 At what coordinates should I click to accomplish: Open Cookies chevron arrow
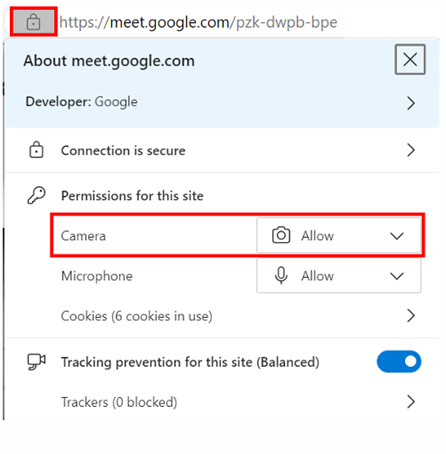tap(411, 315)
